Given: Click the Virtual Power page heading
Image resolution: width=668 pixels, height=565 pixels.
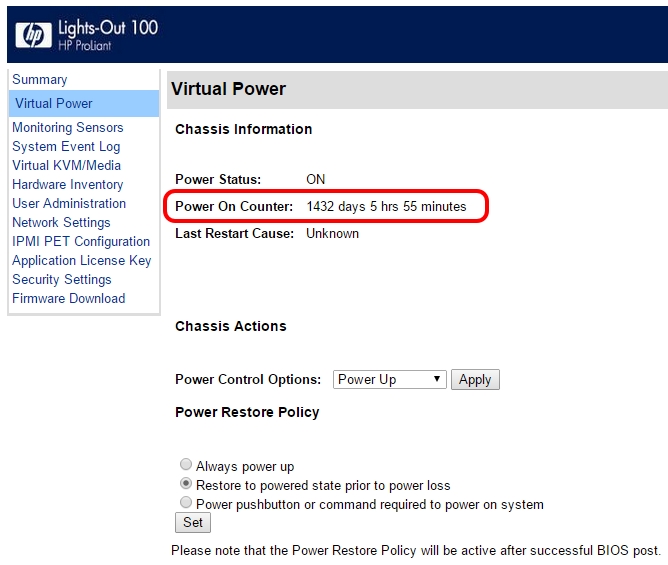Looking at the screenshot, I should coord(228,89).
